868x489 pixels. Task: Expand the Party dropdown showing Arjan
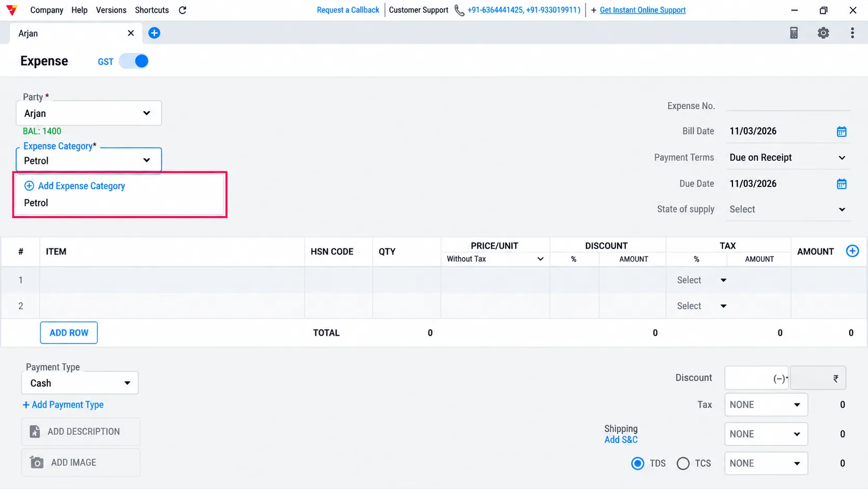click(x=89, y=113)
